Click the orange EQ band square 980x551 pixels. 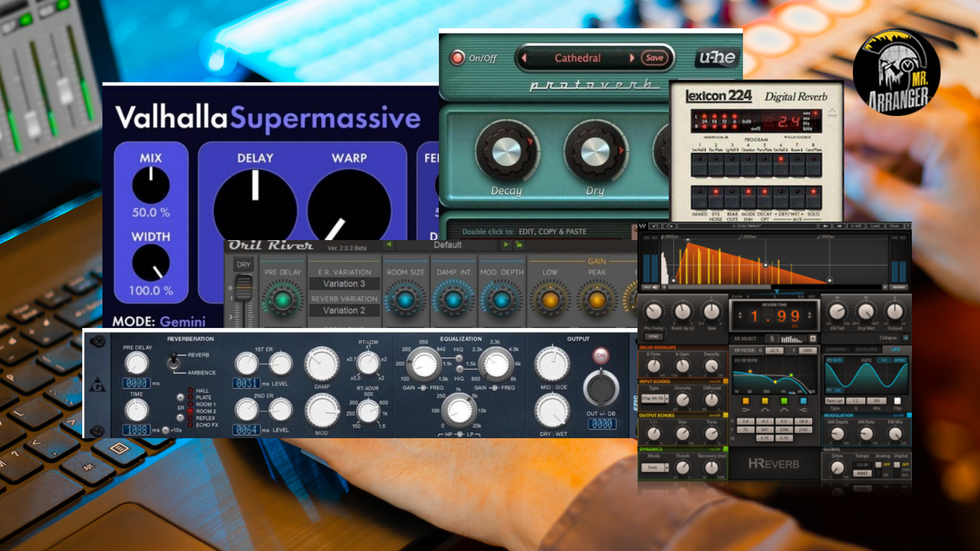[745, 401]
